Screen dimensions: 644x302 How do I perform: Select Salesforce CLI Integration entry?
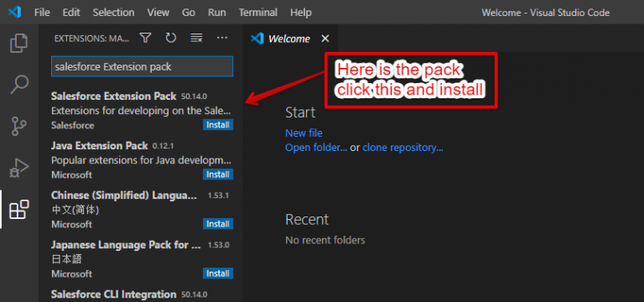tap(141, 294)
